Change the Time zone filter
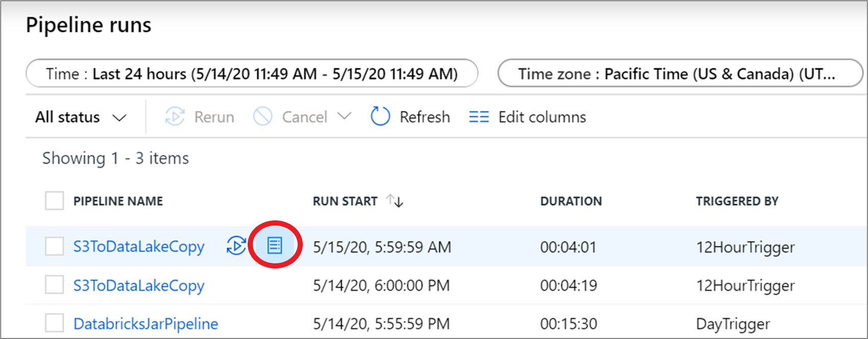 tap(680, 74)
